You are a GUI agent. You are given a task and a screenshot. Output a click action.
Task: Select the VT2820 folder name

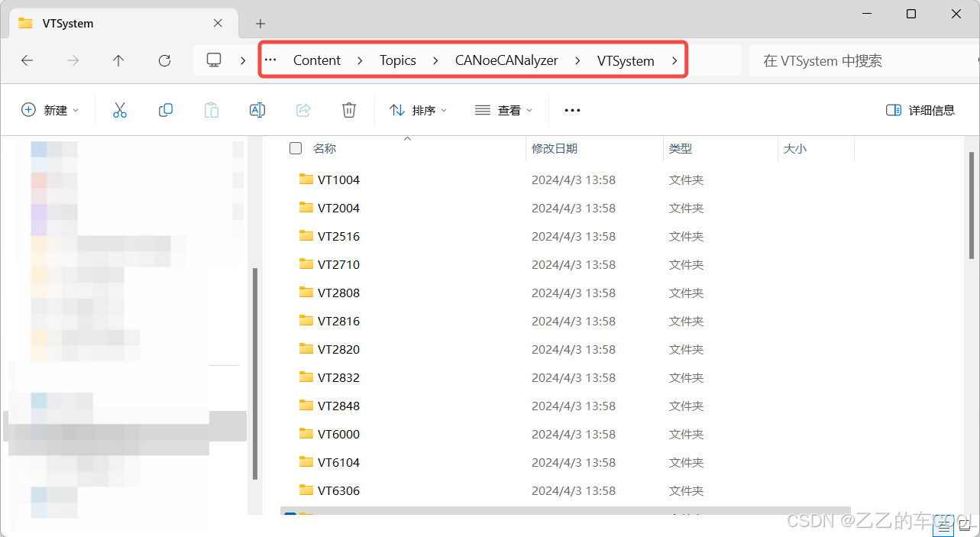338,349
